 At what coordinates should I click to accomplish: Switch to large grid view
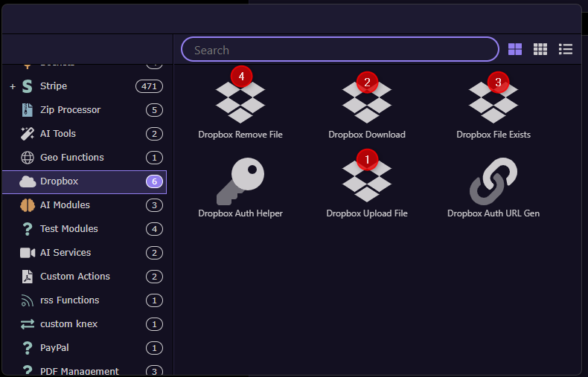(515, 49)
